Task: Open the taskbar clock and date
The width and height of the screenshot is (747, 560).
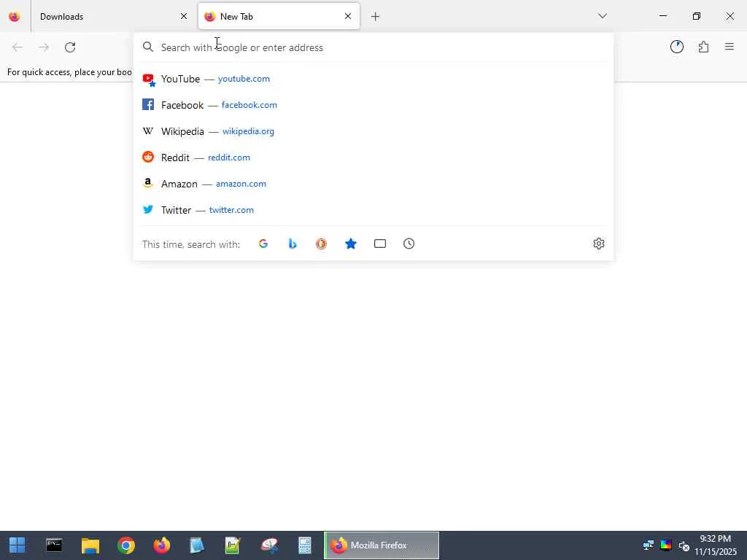Action: (716, 545)
